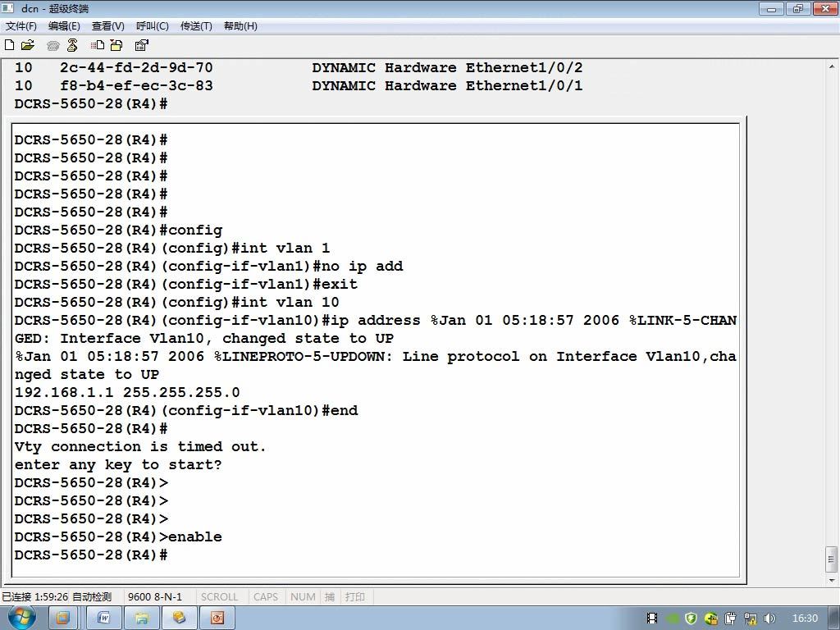Open the 查看(V) menu
This screenshot has height=630, width=840.
point(107,25)
